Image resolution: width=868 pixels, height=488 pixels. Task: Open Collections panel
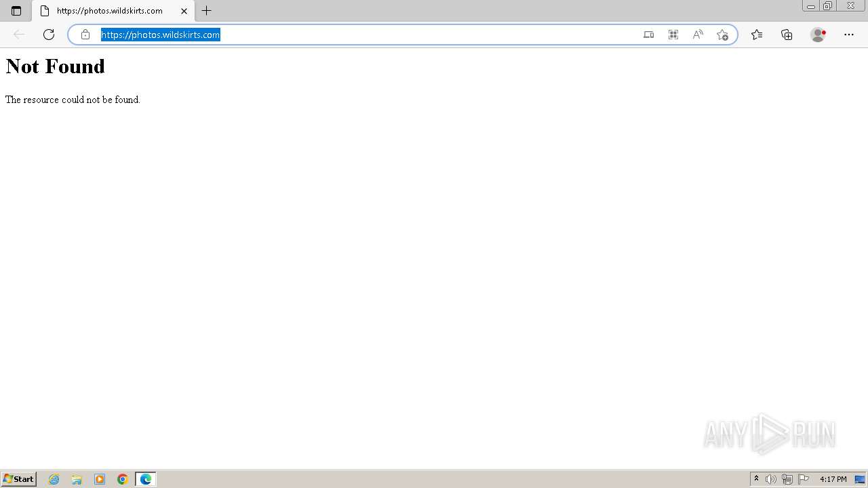pos(787,35)
